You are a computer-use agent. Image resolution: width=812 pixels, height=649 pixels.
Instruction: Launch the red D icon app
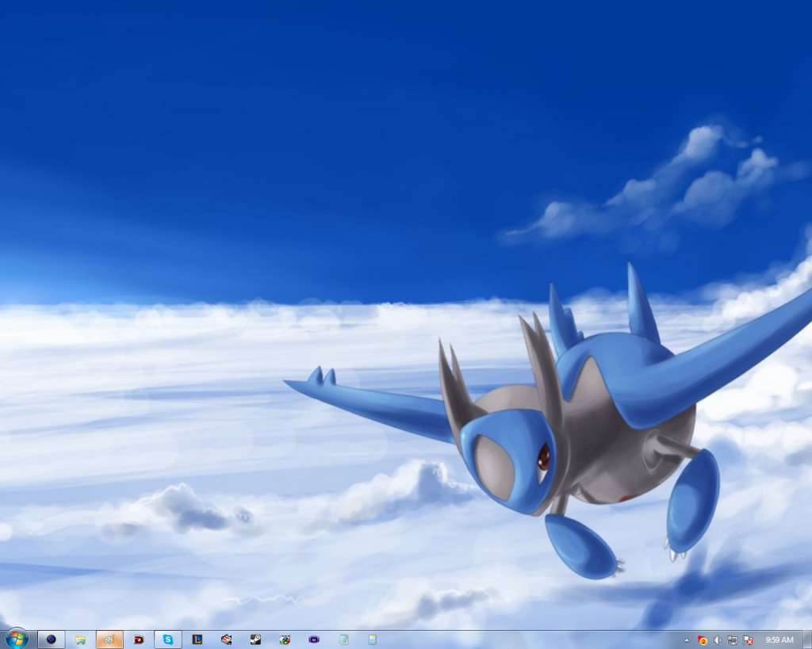[139, 639]
